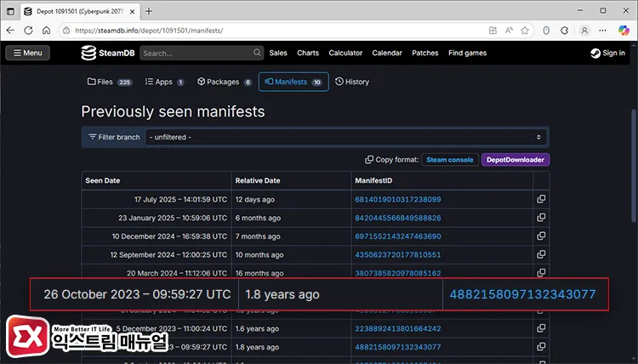Go back in the browser
Image resolution: width=638 pixels, height=364 pixels.
(10, 31)
